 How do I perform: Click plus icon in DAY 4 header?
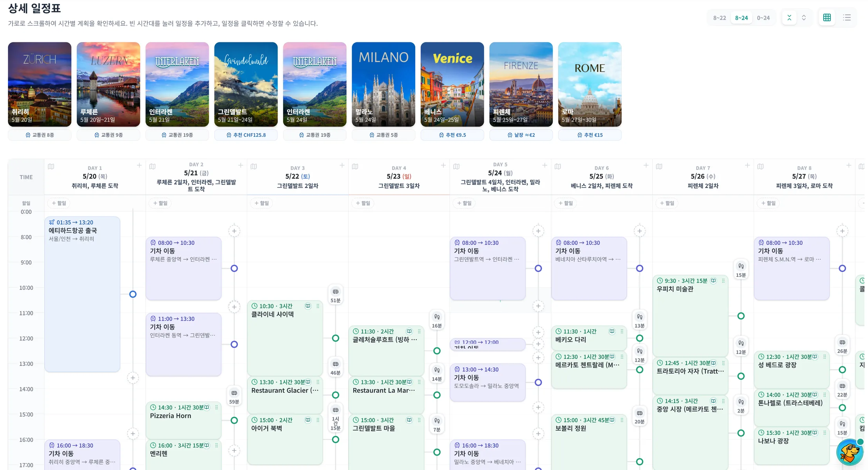(443, 165)
